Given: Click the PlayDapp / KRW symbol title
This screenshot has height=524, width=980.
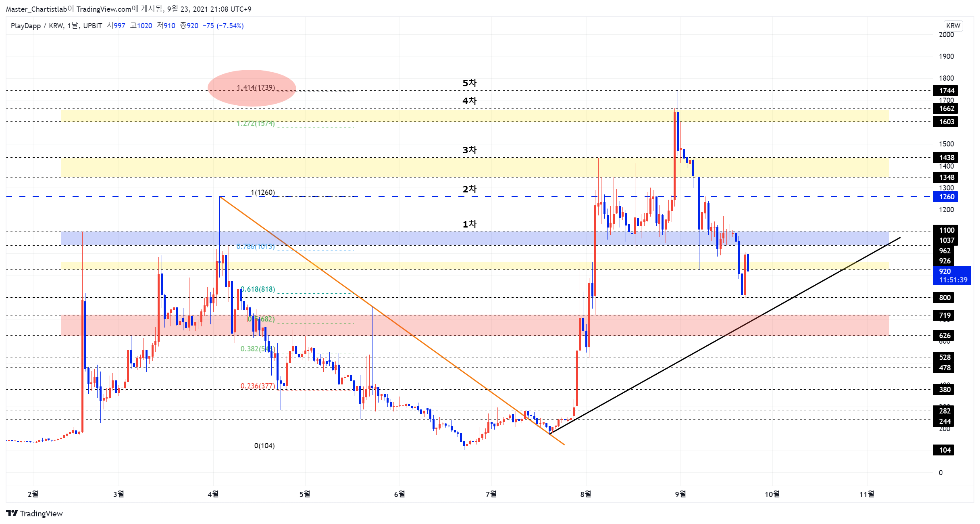Looking at the screenshot, I should 37,26.
